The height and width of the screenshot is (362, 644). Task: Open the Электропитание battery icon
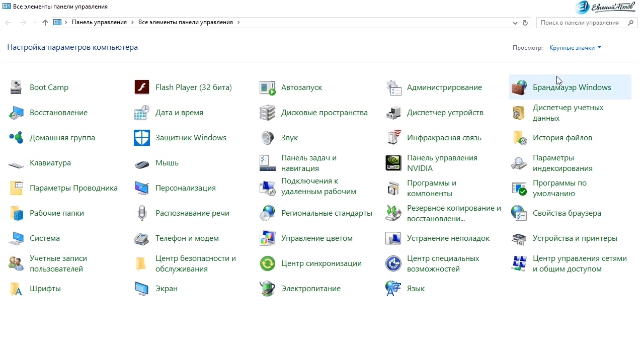pyautogui.click(x=268, y=289)
